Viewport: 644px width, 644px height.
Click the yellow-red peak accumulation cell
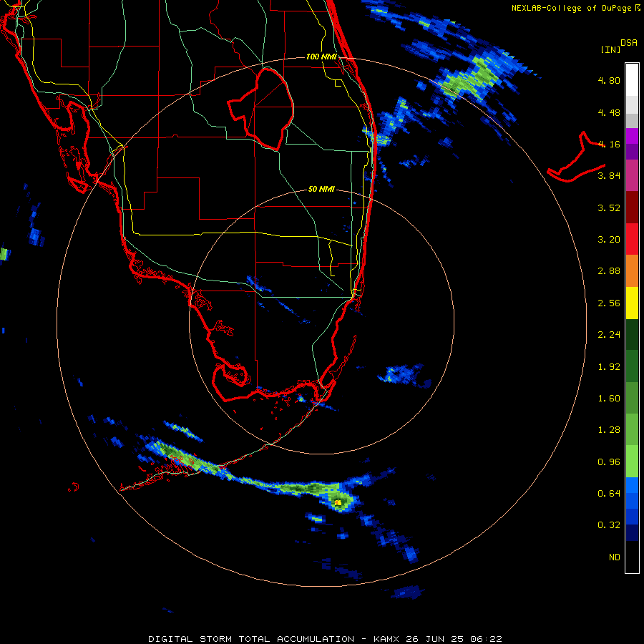(338, 502)
